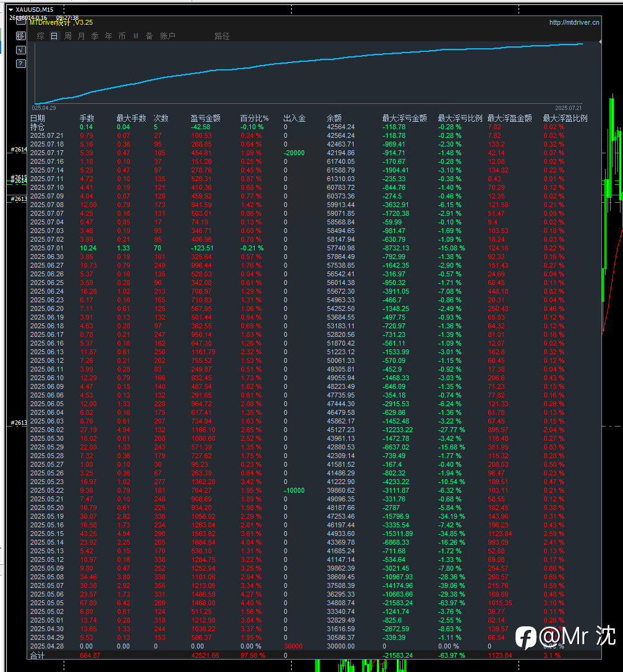Image resolution: width=623 pixels, height=672 pixels.
Task: Click the 最大浮盈比例 column header
Action: pyautogui.click(x=565, y=118)
